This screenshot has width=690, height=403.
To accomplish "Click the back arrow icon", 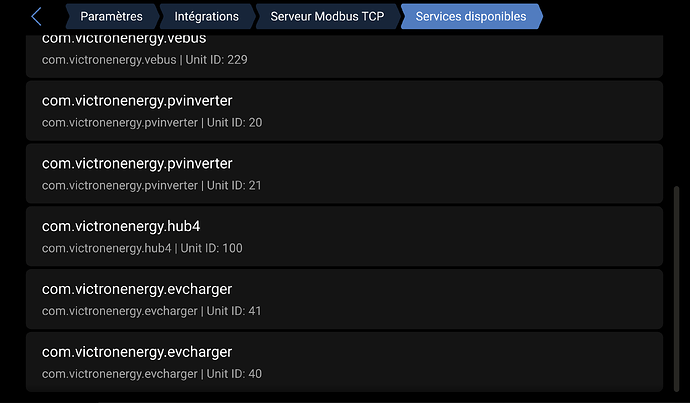I will [36, 16].
